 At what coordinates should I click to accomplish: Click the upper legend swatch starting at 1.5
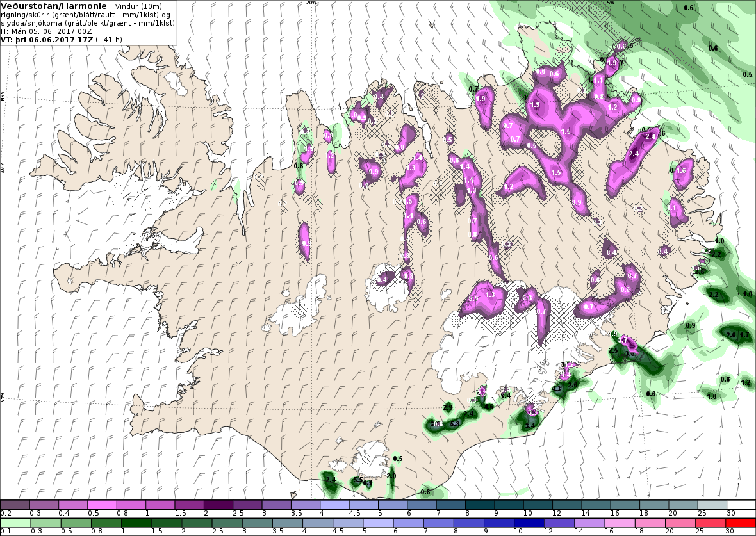pos(190,505)
